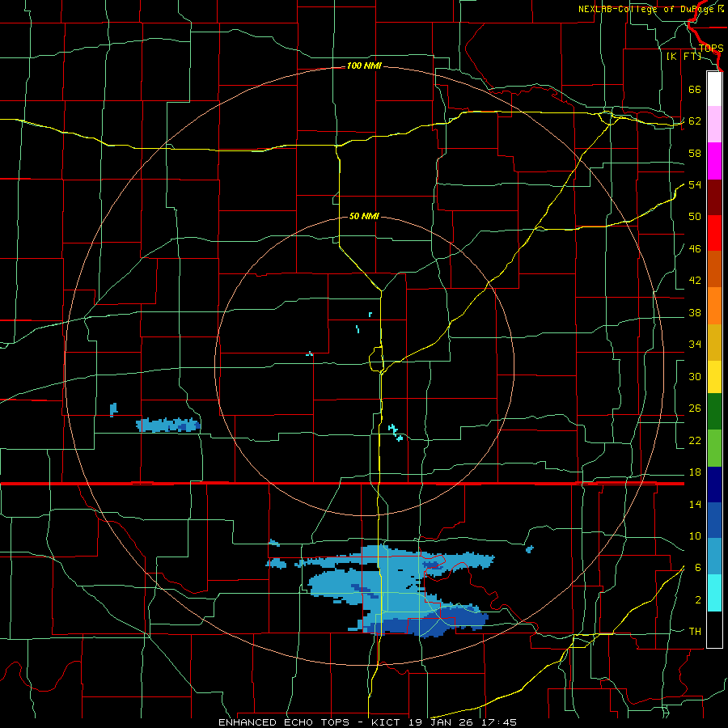This screenshot has width=728, height=728.
Task: Click the magenta 58 kft legend swatch
Action: [714, 161]
